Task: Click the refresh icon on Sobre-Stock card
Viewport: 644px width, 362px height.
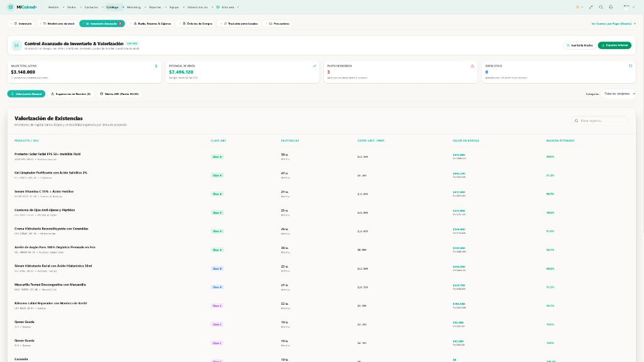Action: tap(630, 66)
